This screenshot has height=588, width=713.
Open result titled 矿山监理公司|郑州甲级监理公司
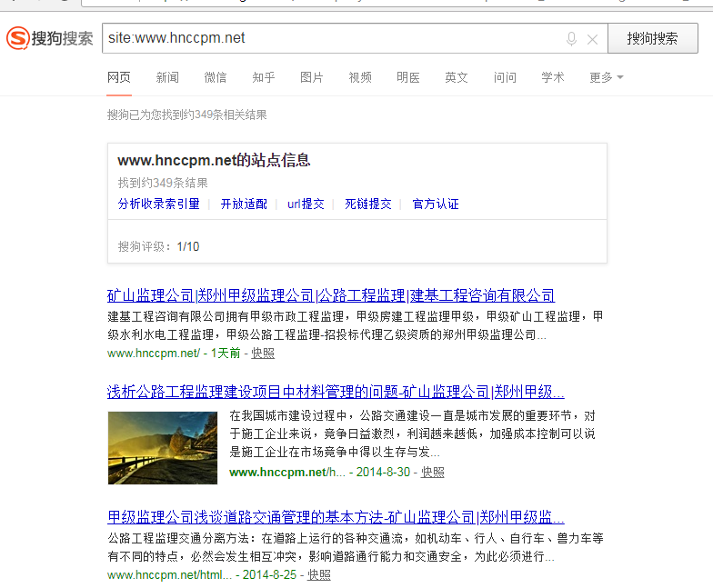[331, 296]
